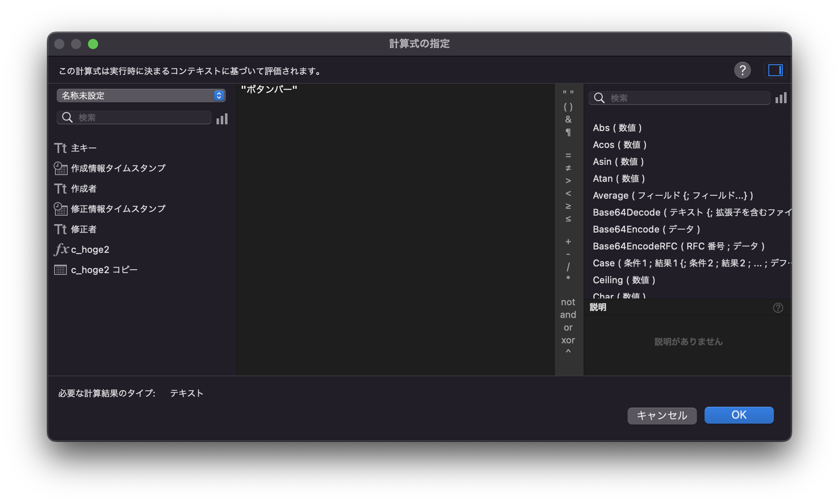Image resolution: width=839 pixels, height=504 pixels.
Task: Insert the paragraph mark operator
Action: pyautogui.click(x=568, y=132)
